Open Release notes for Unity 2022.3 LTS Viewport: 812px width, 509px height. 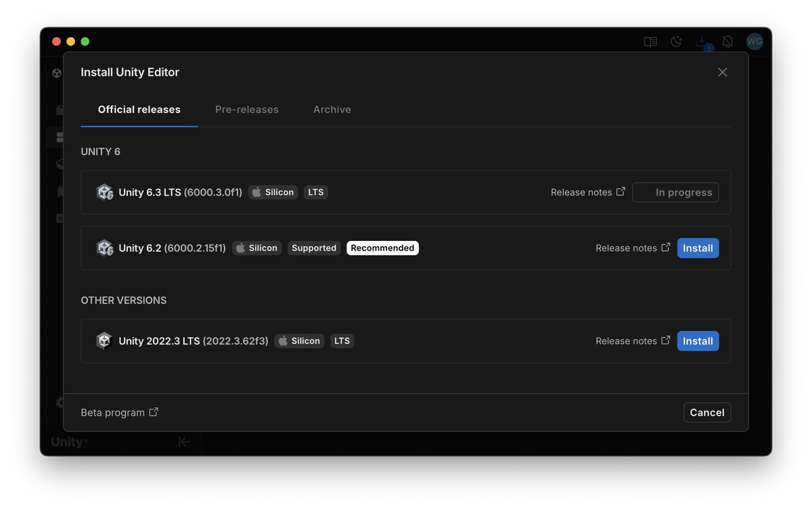click(x=633, y=340)
